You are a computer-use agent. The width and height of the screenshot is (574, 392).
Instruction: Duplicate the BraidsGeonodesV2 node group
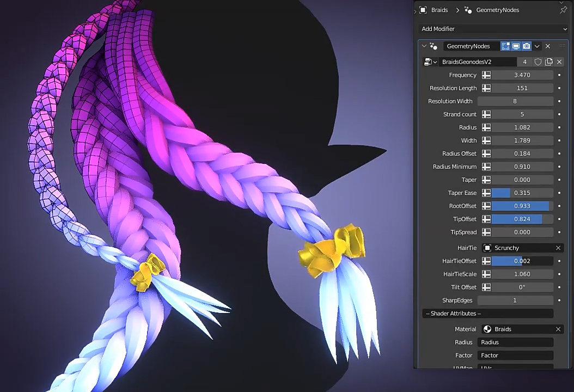coord(549,62)
